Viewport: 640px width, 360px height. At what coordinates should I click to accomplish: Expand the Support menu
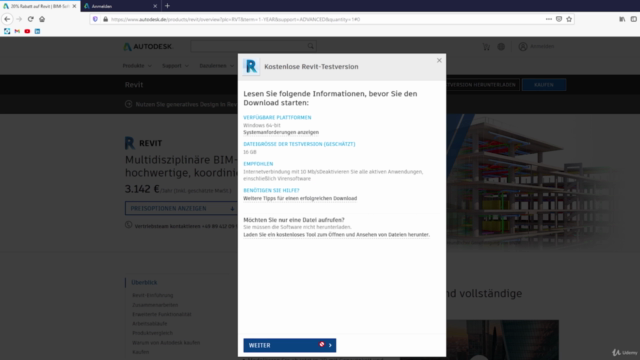pos(175,66)
